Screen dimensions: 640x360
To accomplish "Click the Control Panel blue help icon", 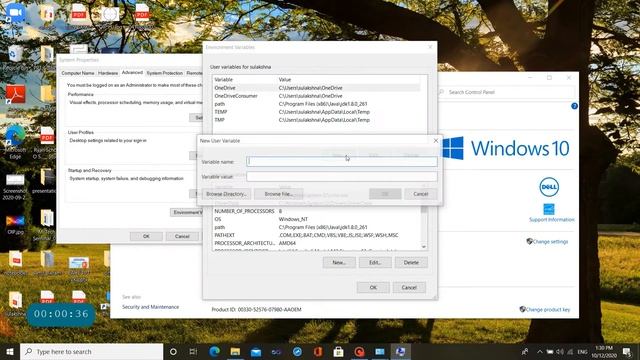I will (574, 106).
